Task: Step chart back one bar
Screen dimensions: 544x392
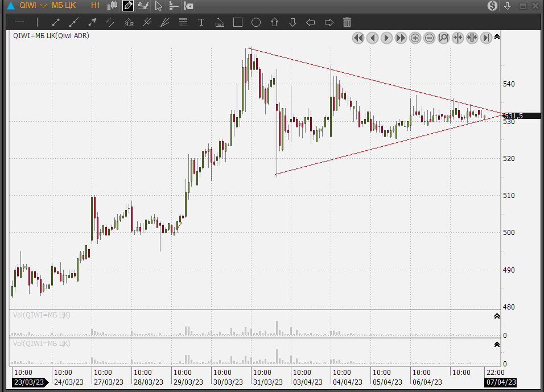Action: coord(373,38)
